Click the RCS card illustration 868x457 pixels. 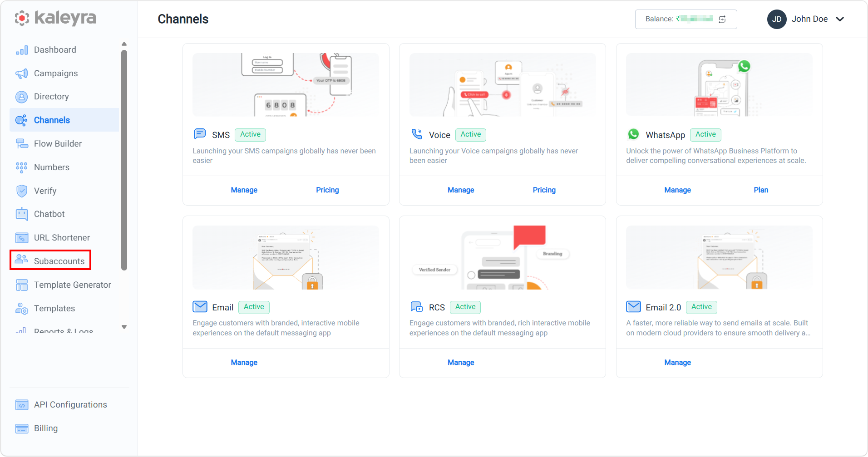[503, 257]
